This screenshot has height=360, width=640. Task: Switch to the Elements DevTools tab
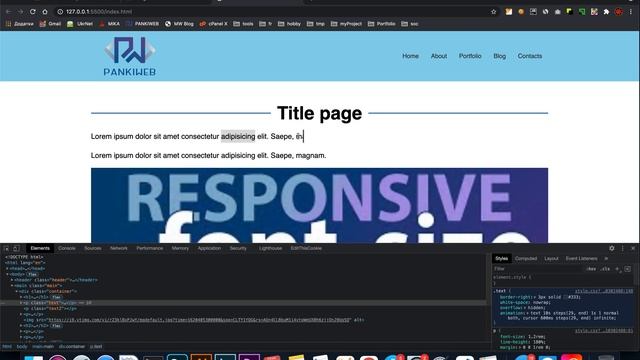click(40, 248)
